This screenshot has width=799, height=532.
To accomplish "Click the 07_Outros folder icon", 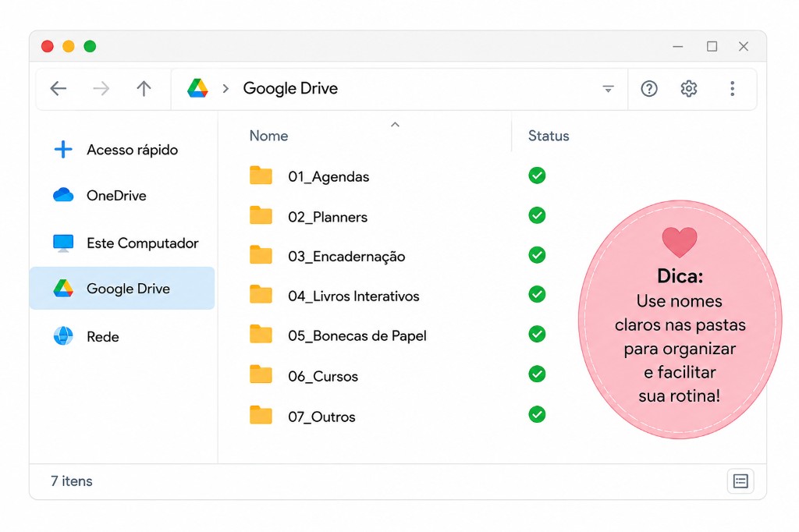I will point(261,415).
